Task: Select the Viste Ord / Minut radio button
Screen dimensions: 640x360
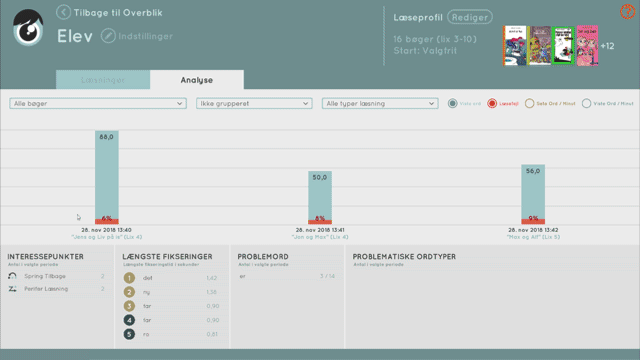Action: (x=586, y=103)
